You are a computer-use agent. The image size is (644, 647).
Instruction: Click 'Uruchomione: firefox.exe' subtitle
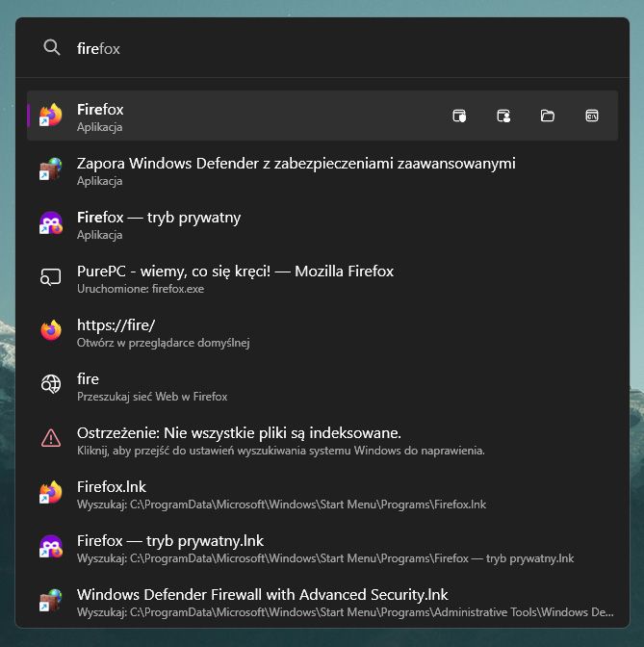click(x=141, y=289)
